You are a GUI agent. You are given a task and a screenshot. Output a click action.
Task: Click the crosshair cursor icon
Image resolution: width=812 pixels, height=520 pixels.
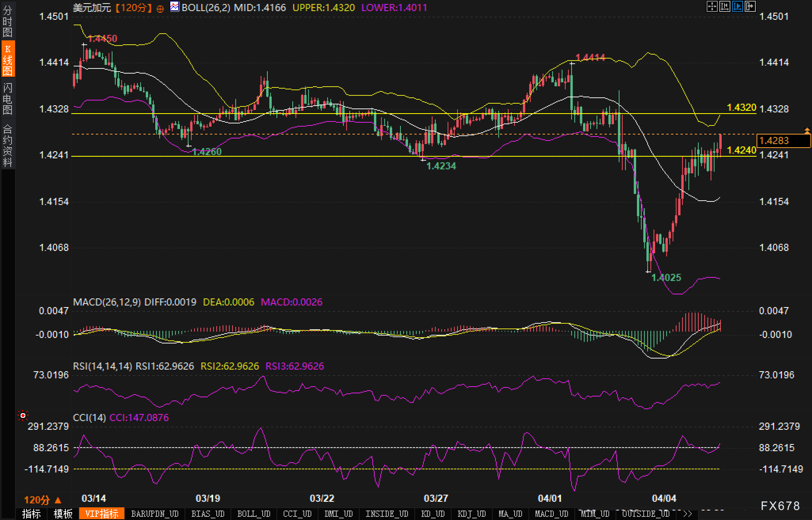(x=712, y=6)
